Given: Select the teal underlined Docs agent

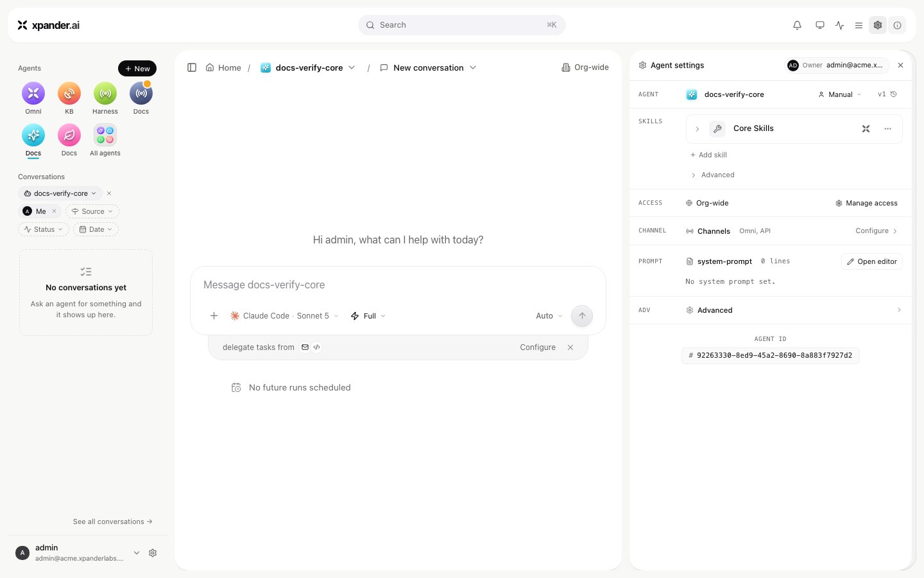Looking at the screenshot, I should [x=33, y=135].
